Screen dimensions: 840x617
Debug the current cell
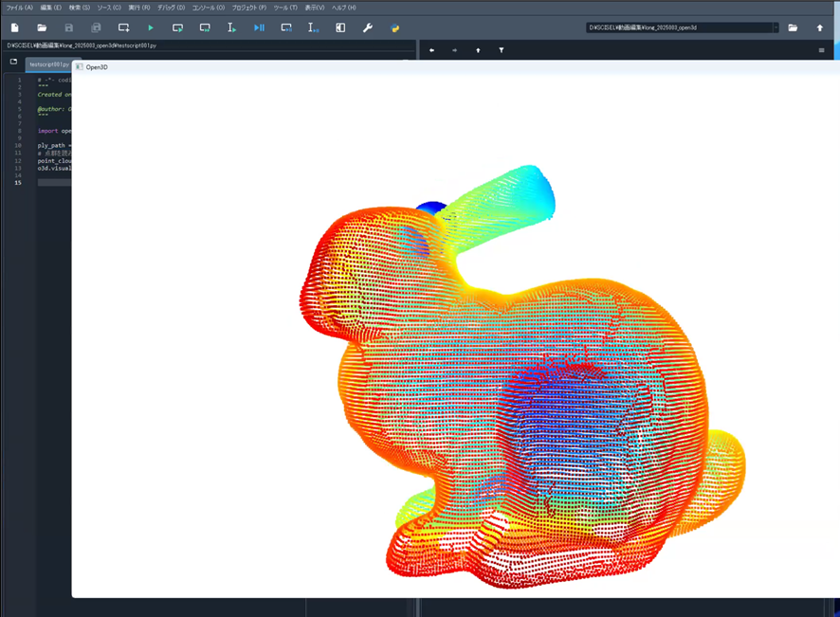286,27
